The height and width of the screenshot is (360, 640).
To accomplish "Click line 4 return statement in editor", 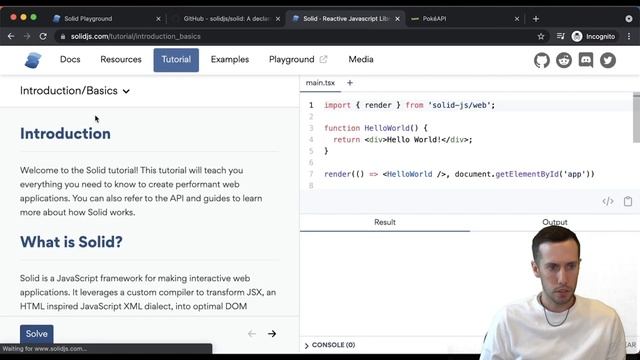I will (x=402, y=140).
